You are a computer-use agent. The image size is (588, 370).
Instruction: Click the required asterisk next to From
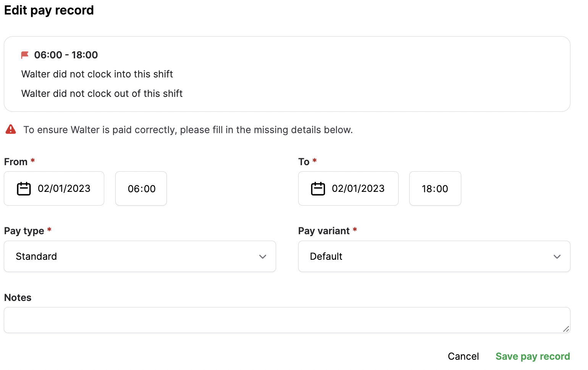[x=32, y=161]
